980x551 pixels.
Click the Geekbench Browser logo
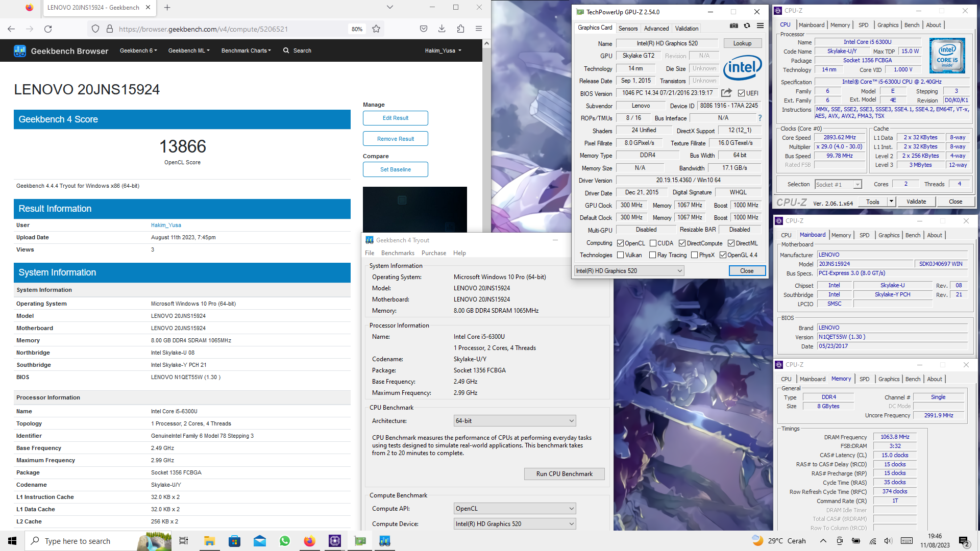pos(61,51)
